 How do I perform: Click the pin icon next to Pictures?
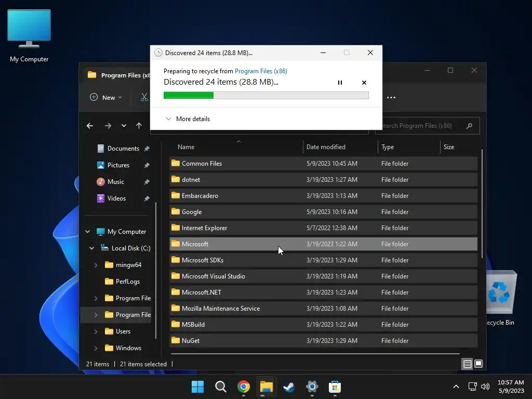tap(147, 165)
